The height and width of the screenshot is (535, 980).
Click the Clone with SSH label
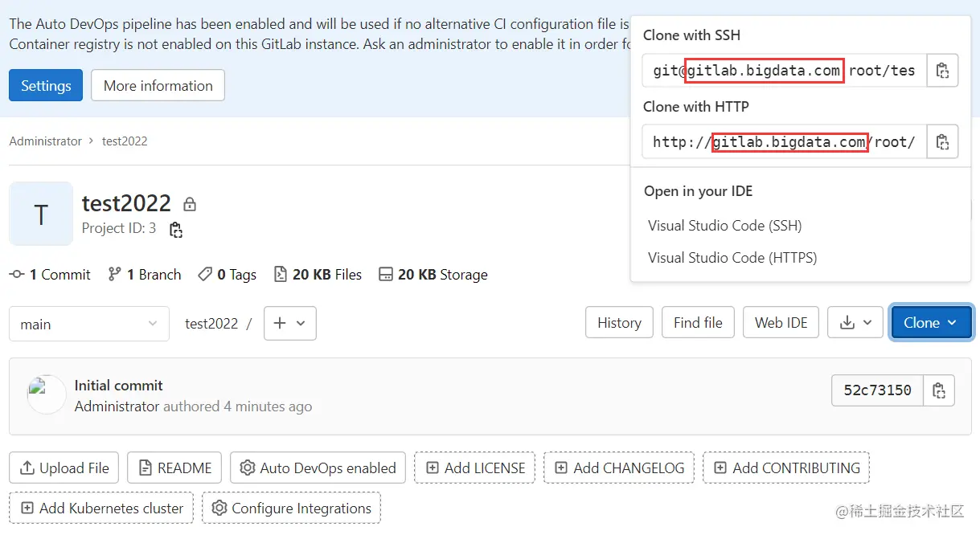click(691, 35)
